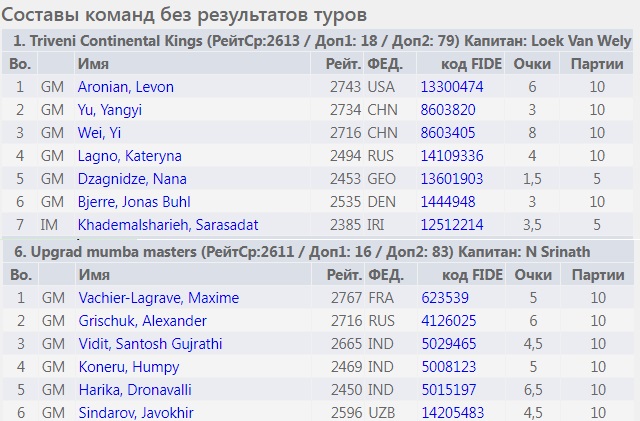The image size is (640, 421).
Task: Open FIDE code 13300474 link
Action: point(451,87)
